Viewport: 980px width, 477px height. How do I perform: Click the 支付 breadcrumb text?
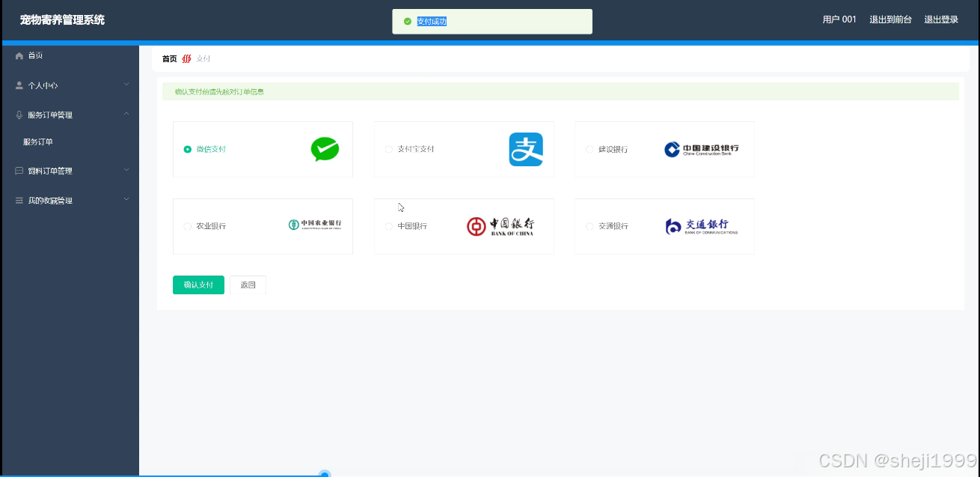[x=203, y=58]
